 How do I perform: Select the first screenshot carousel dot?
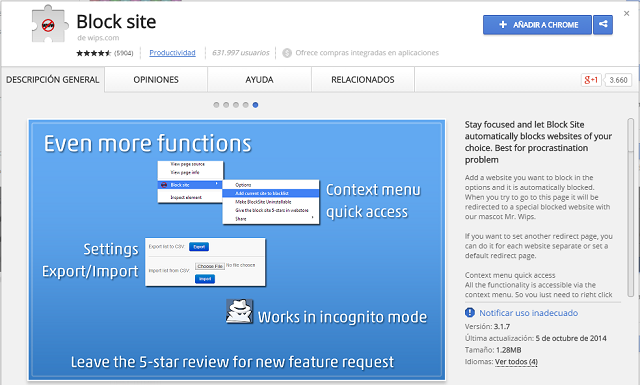tap(216, 105)
